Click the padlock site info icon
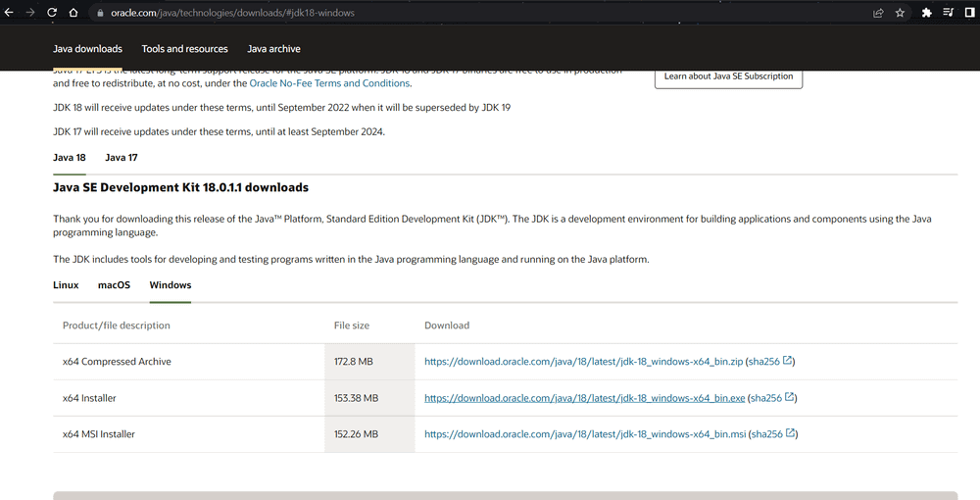 tap(98, 14)
